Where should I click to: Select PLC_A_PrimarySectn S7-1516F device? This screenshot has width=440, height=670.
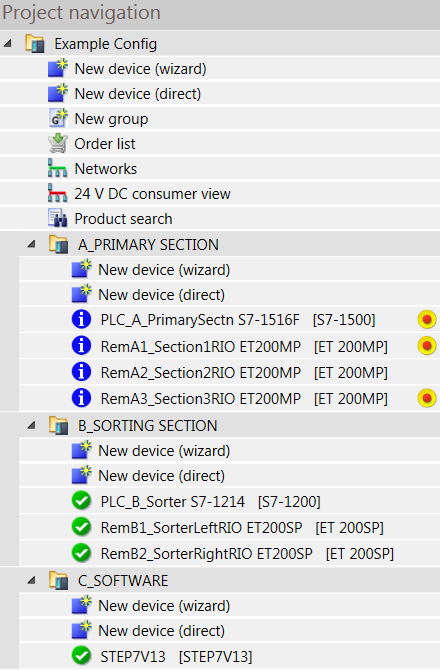pyautogui.click(x=238, y=320)
